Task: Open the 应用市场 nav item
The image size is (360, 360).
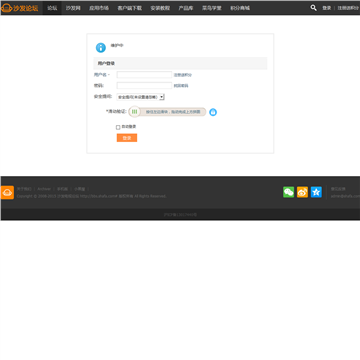Action: pyautogui.click(x=99, y=8)
